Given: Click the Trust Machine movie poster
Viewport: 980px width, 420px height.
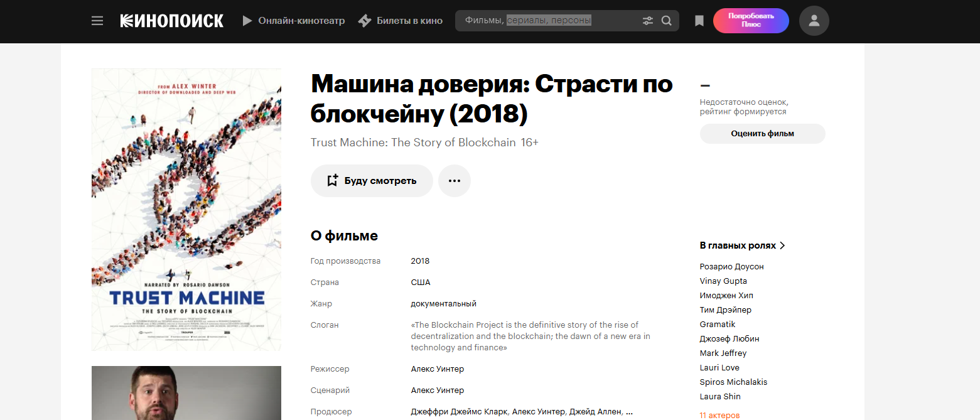Looking at the screenshot, I should pyautogui.click(x=186, y=210).
